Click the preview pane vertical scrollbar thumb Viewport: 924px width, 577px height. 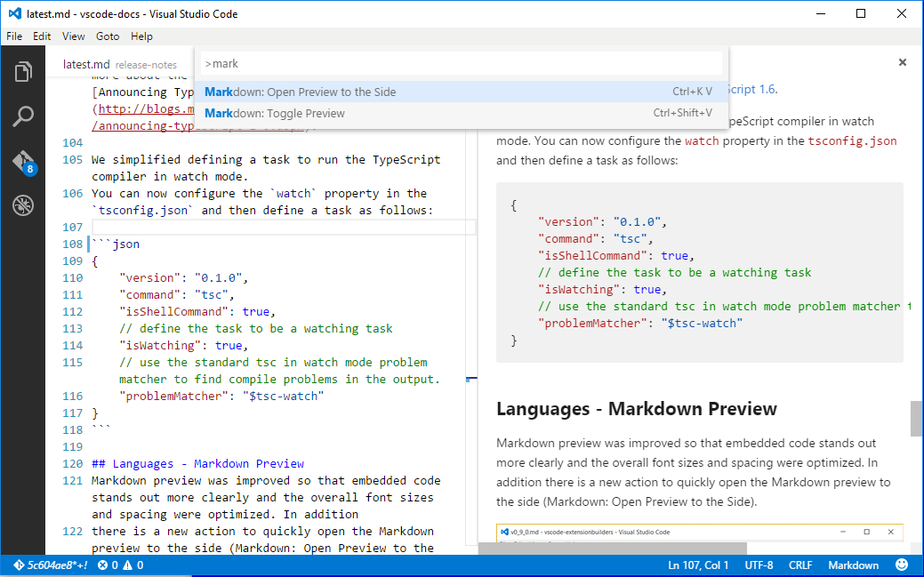click(x=916, y=419)
